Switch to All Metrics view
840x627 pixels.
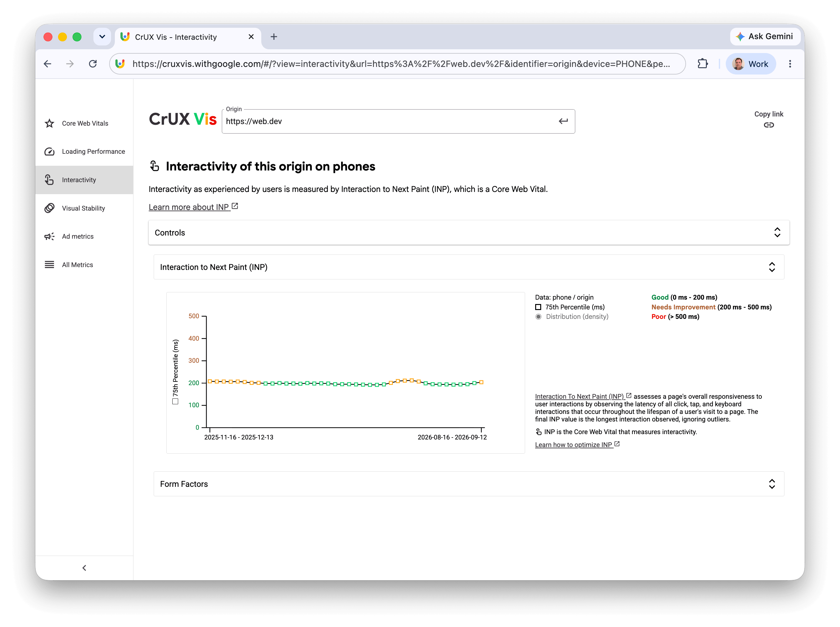coord(84,265)
